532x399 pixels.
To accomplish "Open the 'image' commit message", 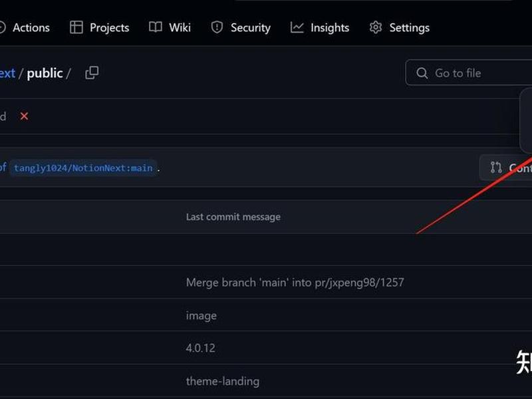I will (201, 315).
